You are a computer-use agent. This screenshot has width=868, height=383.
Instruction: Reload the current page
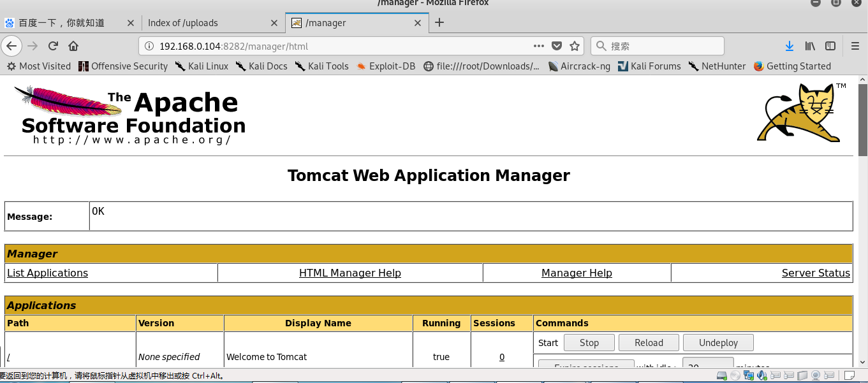point(53,46)
